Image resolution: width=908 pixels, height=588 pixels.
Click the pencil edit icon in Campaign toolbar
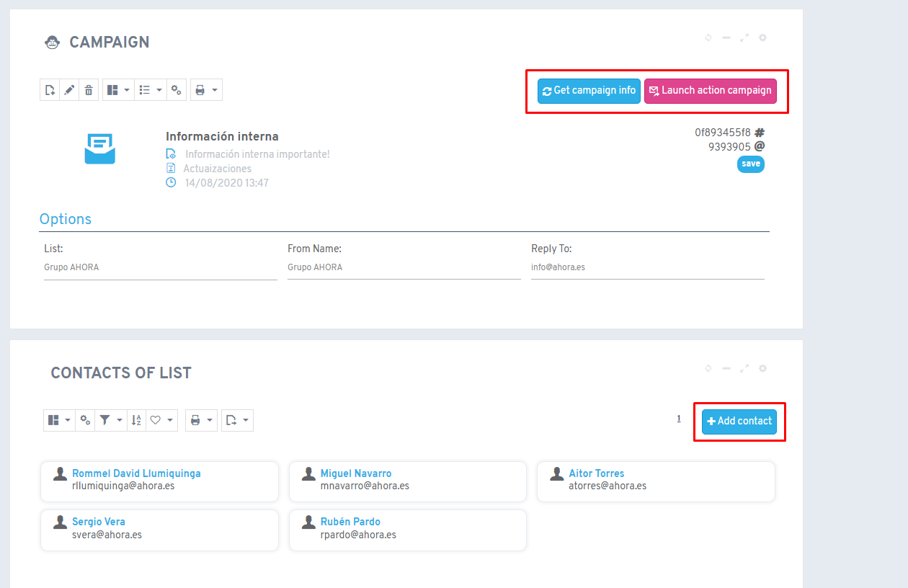point(69,90)
